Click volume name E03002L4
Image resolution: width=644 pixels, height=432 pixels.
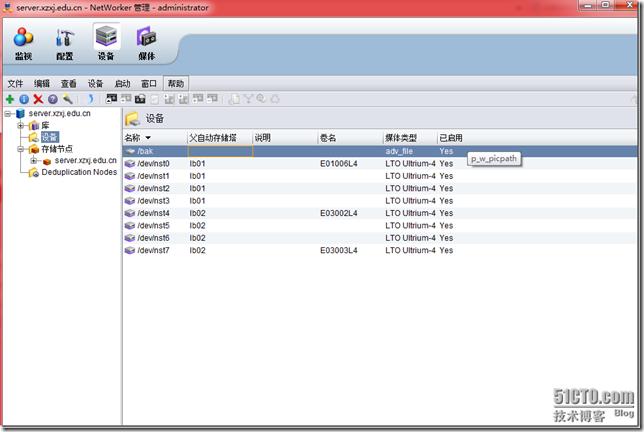coord(339,214)
